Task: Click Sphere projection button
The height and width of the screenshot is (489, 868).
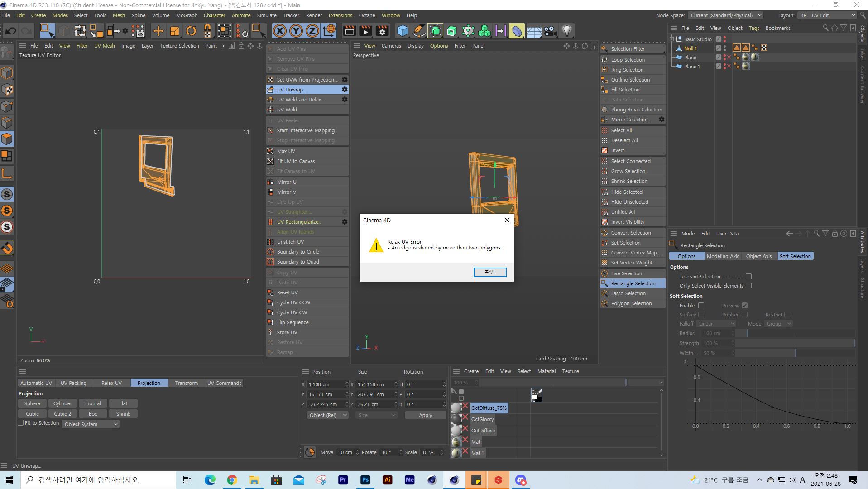Action: coord(32,403)
